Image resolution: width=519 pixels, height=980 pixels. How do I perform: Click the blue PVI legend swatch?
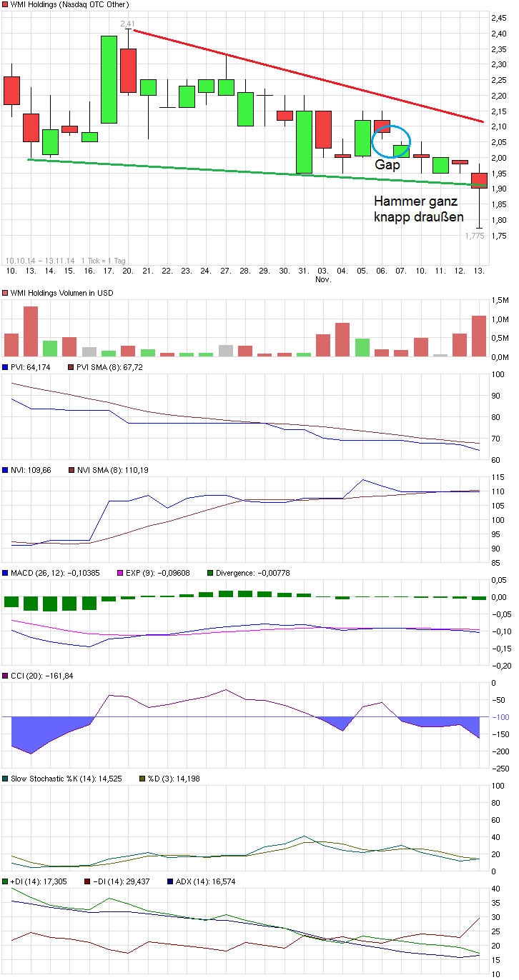(x=6, y=367)
